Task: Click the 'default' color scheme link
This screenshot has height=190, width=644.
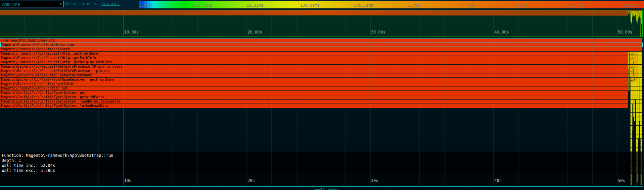Action: 110,4
